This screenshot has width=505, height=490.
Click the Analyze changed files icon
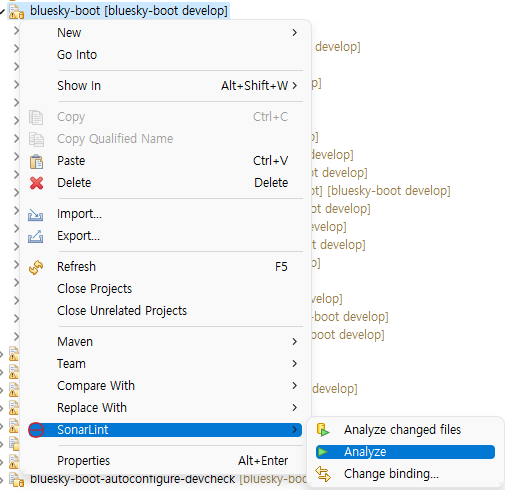[323, 430]
